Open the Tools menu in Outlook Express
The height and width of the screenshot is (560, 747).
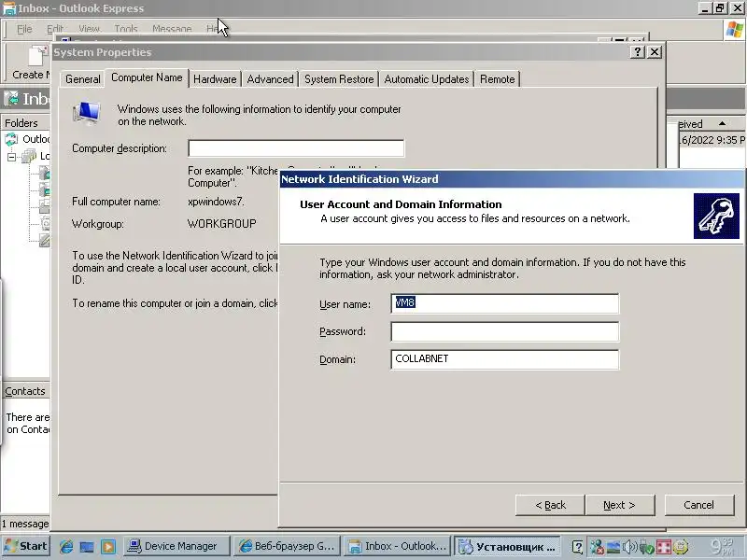tap(126, 29)
